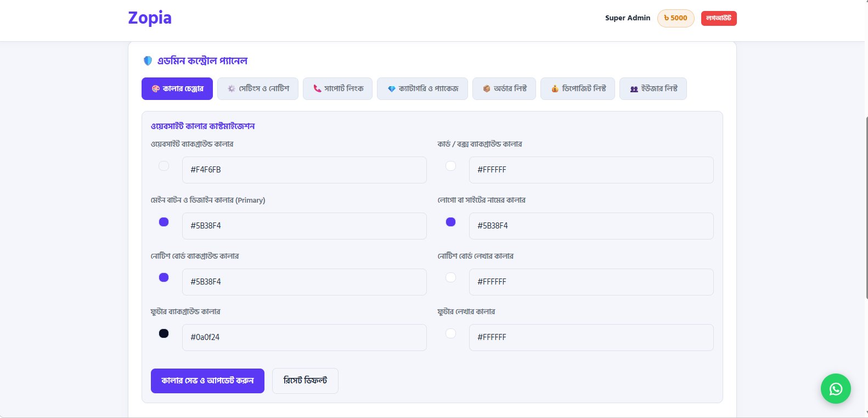The image size is (868, 418).
Task: Switch to সেটিংস ও নোটিশ tab
Action: click(258, 88)
